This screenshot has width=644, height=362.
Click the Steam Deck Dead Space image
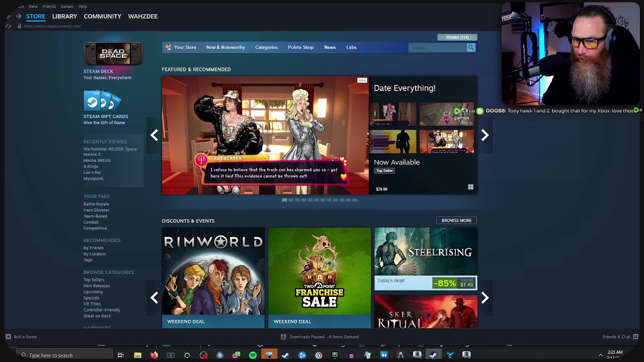pos(113,54)
